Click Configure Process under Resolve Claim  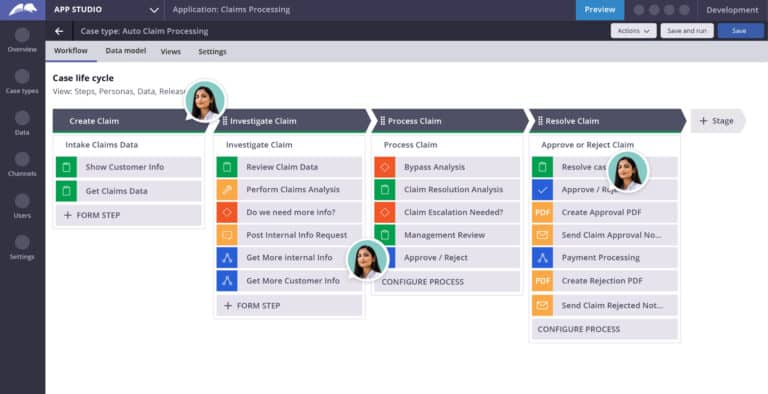(605, 329)
